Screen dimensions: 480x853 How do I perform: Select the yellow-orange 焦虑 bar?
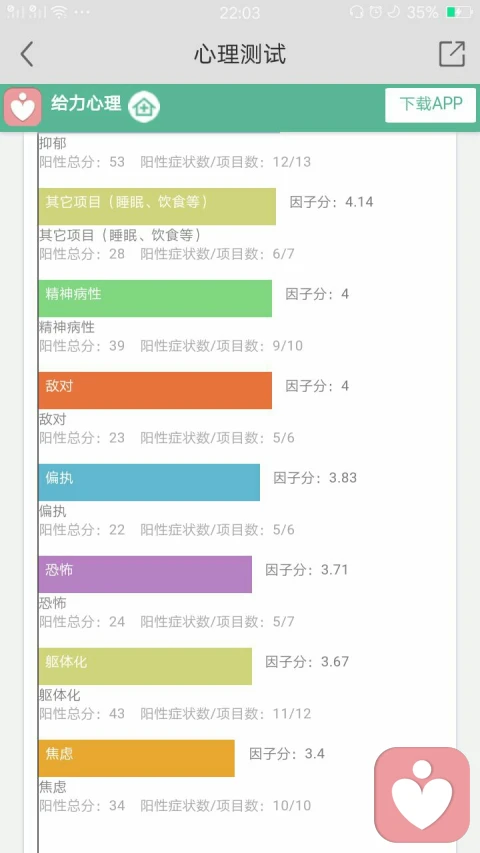pyautogui.click(x=137, y=758)
